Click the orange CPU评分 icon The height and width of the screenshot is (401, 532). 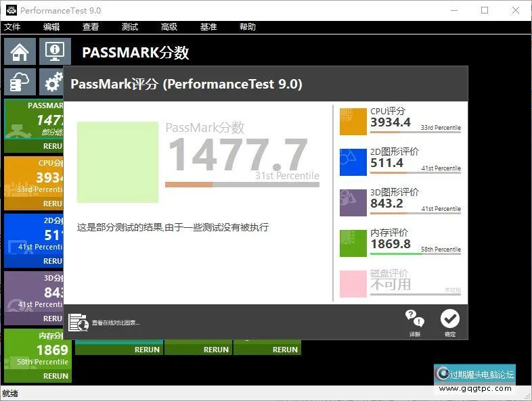tap(353, 122)
